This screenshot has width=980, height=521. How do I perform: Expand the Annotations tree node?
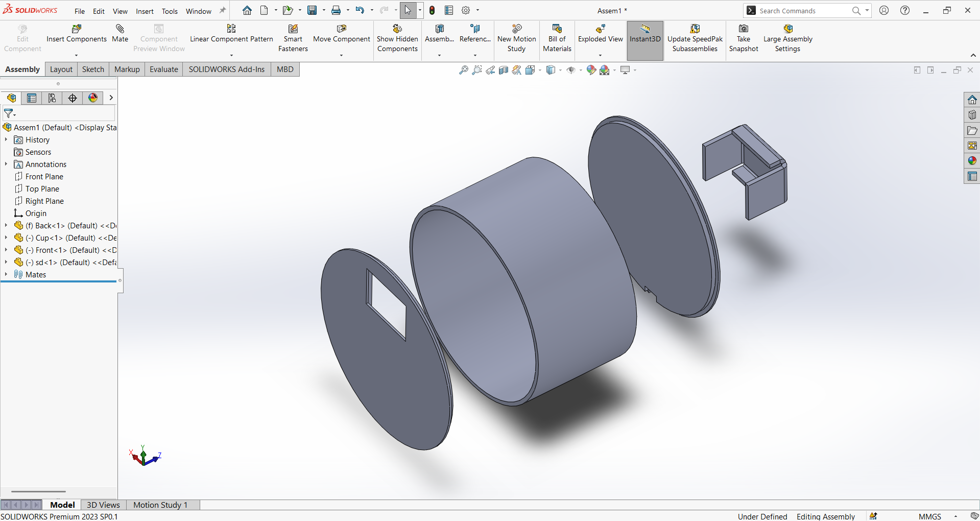[6, 164]
